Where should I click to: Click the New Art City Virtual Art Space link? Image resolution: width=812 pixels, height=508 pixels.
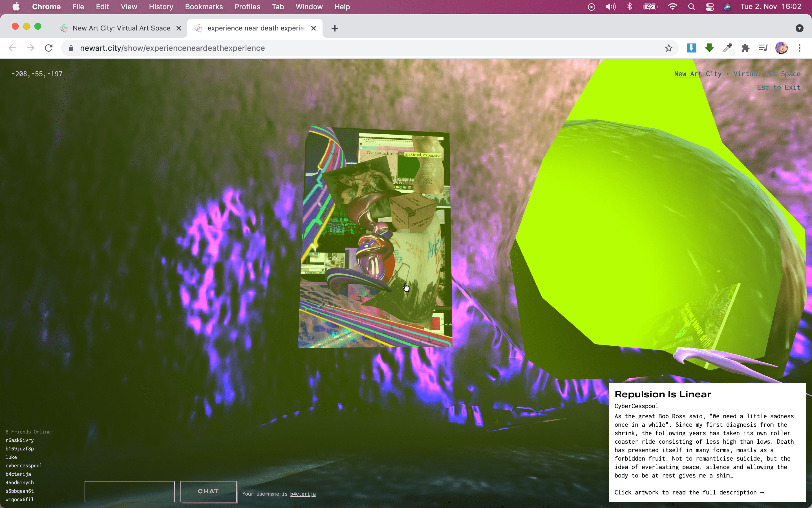pos(737,74)
